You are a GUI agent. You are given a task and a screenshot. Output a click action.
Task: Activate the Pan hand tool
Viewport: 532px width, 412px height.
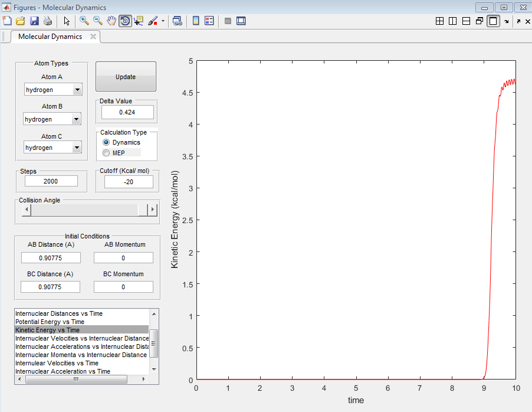[x=111, y=21]
